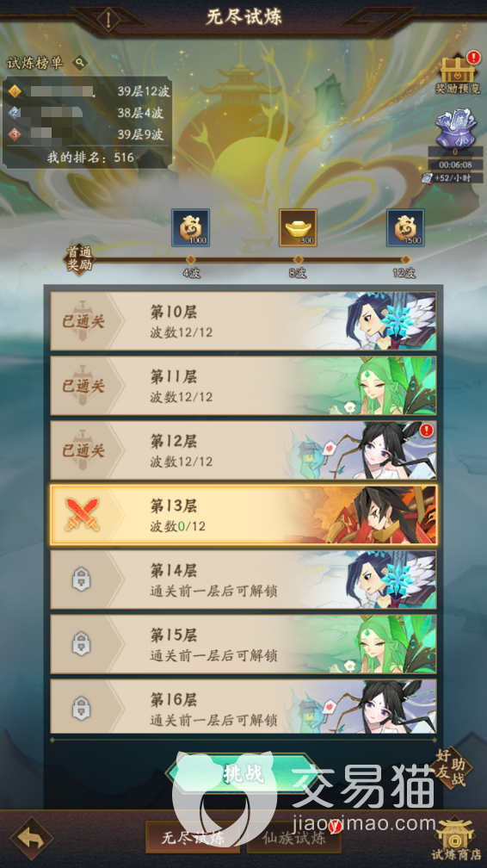Open the 好友助战 diamond icon

pos(451,768)
